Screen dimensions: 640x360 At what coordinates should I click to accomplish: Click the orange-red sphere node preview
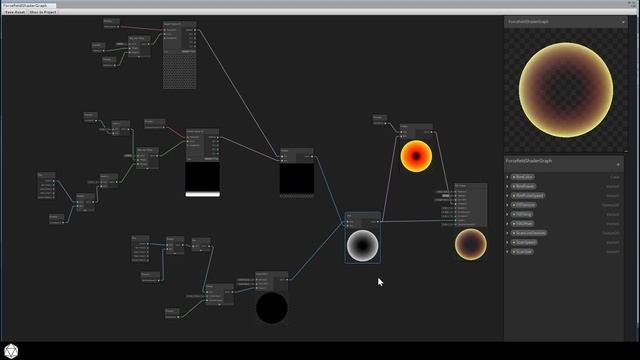(x=416, y=156)
